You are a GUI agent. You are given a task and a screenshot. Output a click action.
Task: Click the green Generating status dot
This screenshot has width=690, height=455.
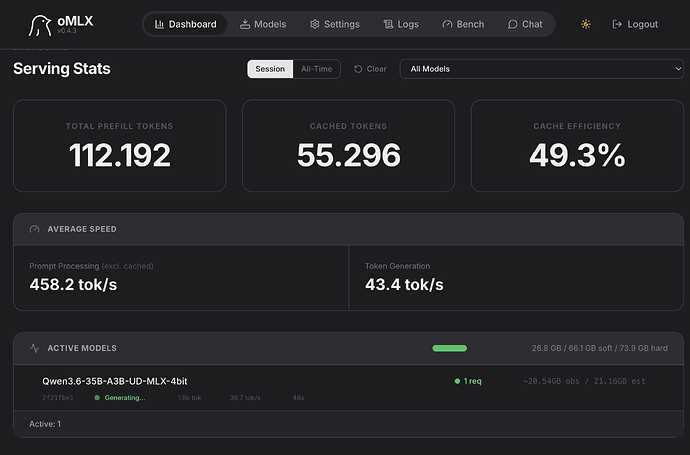tap(97, 398)
